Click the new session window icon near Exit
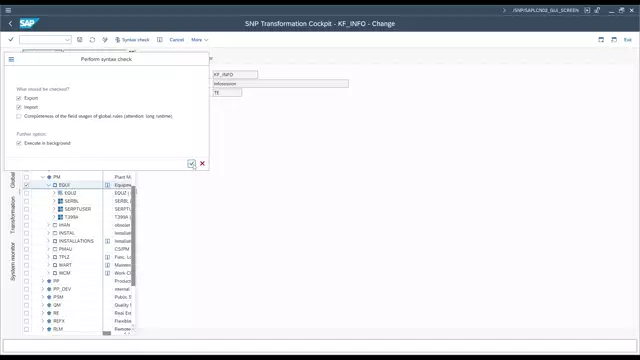This screenshot has width=640, height=360. (601, 40)
